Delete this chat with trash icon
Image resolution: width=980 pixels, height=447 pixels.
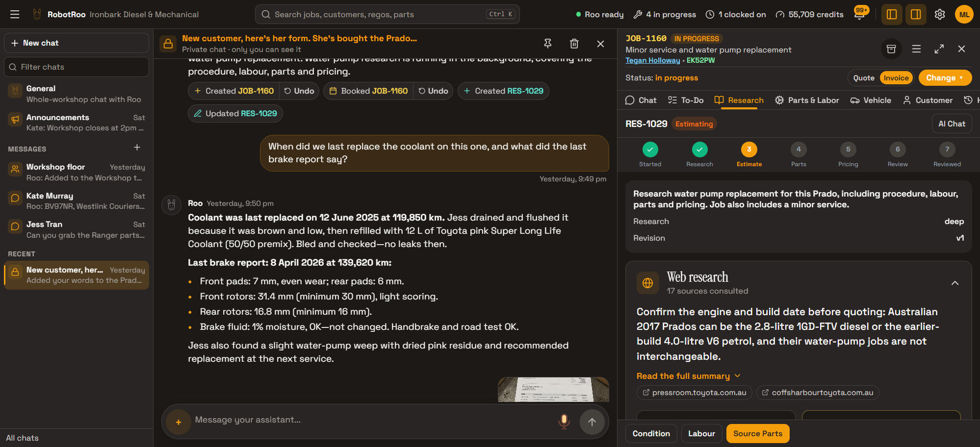[574, 44]
